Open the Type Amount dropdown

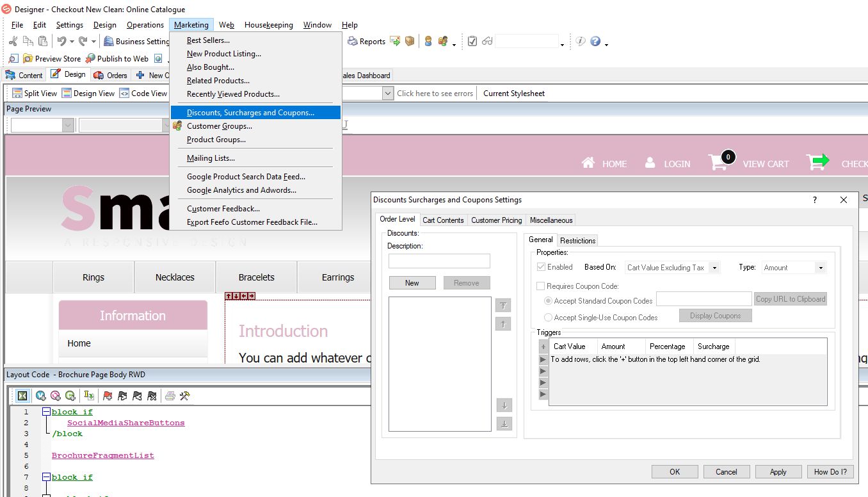pos(820,268)
